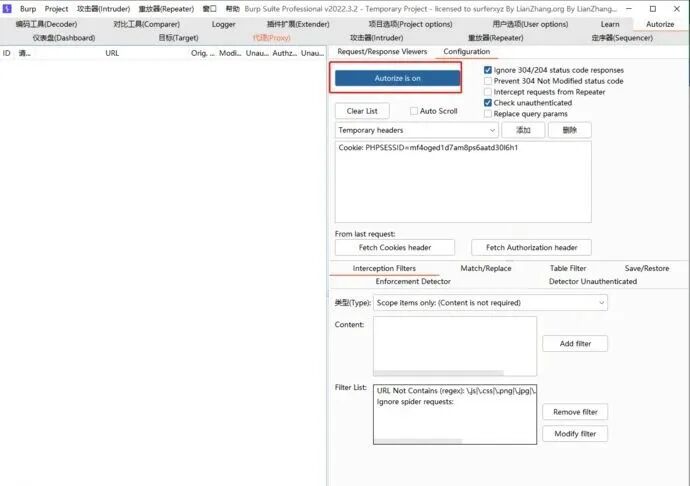The image size is (690, 486).
Task: Enable Prevent 304 Not Modified status code
Action: click(x=488, y=81)
